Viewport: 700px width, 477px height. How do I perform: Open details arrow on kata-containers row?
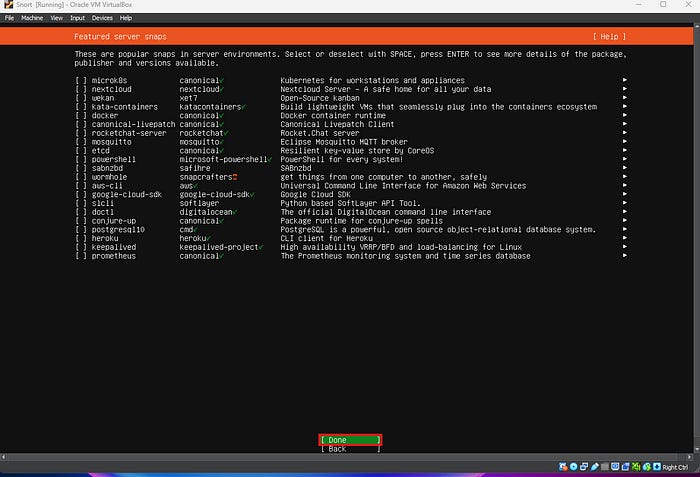click(x=625, y=106)
